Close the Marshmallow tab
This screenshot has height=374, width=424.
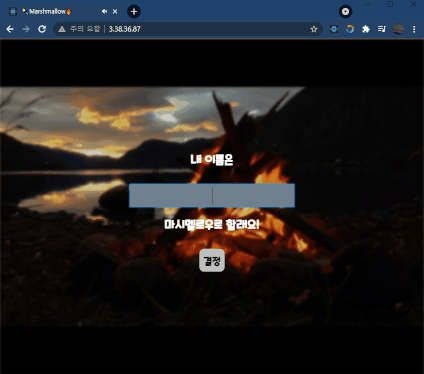(115, 12)
